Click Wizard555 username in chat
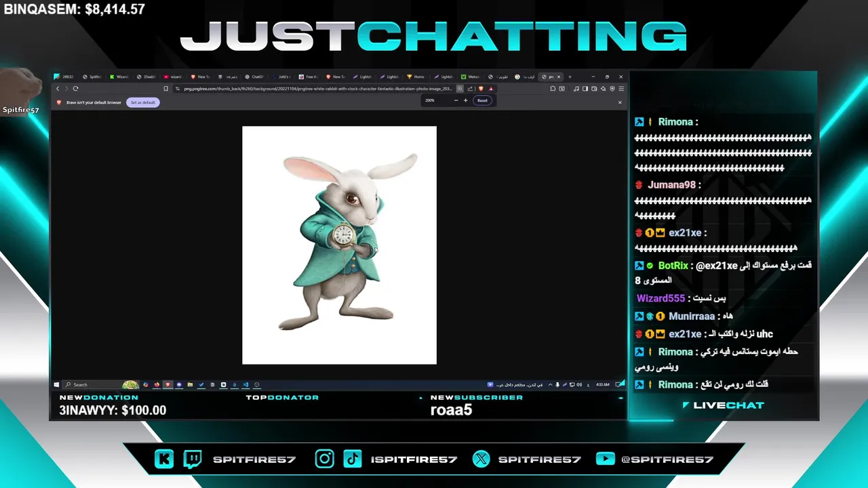 660,298
